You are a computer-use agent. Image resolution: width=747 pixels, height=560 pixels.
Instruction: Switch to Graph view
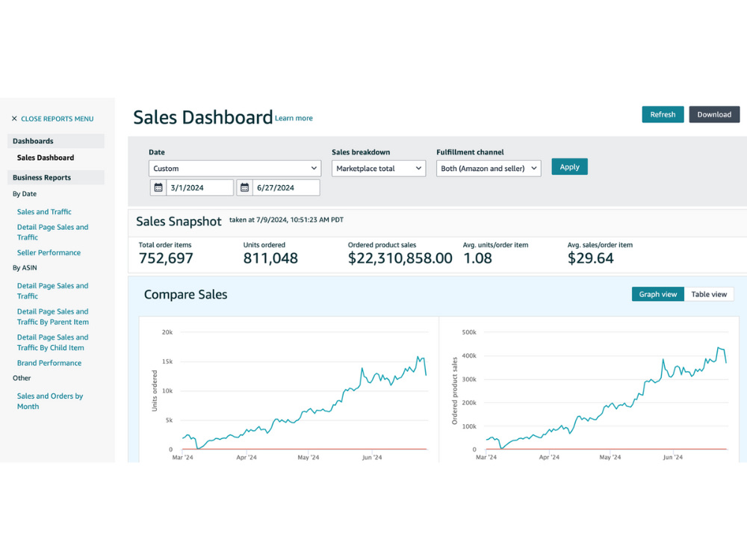click(x=658, y=294)
